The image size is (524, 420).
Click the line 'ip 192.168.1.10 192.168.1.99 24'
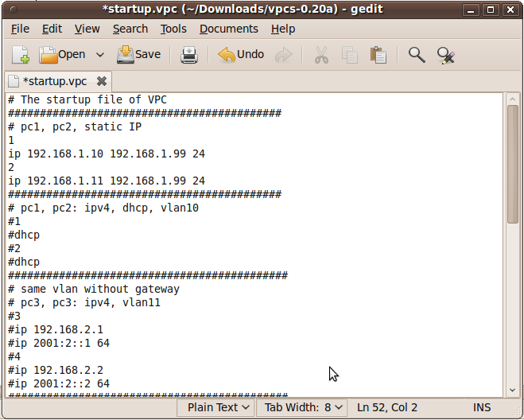tap(107, 154)
